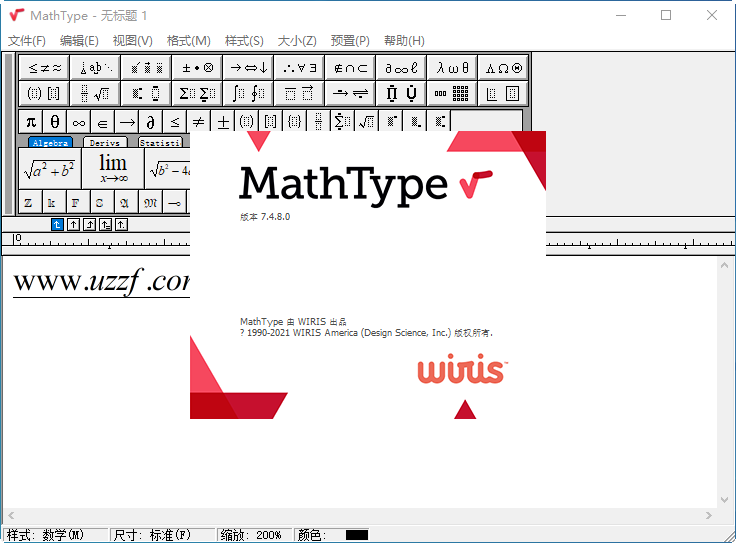Click the black color swatch in status bar
Image resolution: width=736 pixels, height=543 pixels.
click(x=357, y=535)
